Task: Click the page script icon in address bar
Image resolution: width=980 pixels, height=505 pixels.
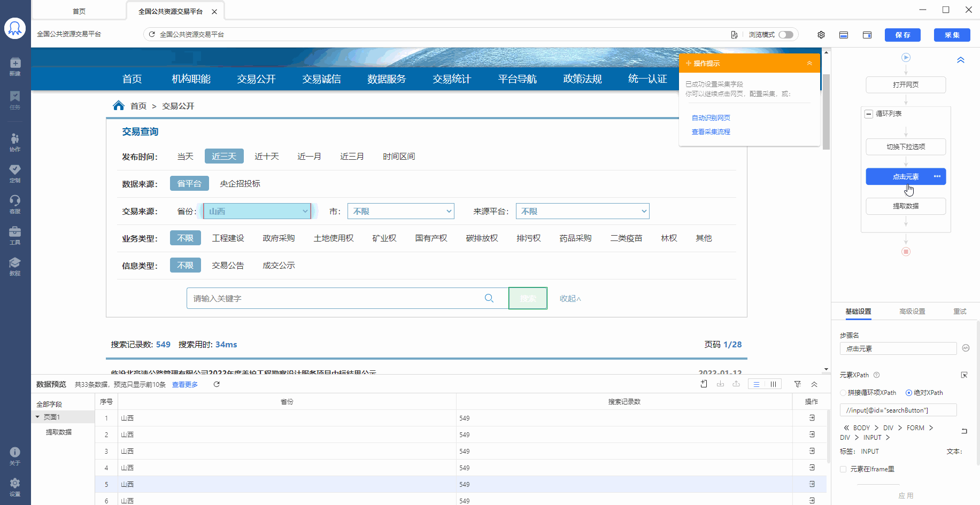Action: [x=735, y=34]
